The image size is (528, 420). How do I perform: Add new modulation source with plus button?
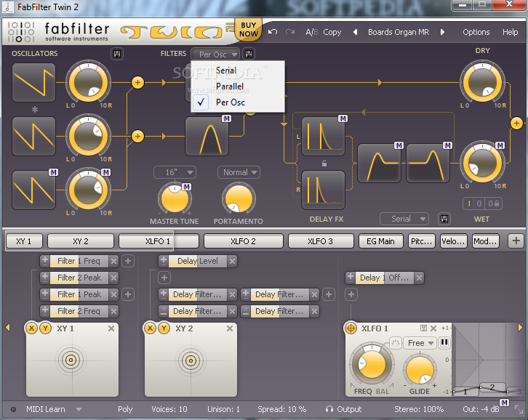[x=516, y=241]
